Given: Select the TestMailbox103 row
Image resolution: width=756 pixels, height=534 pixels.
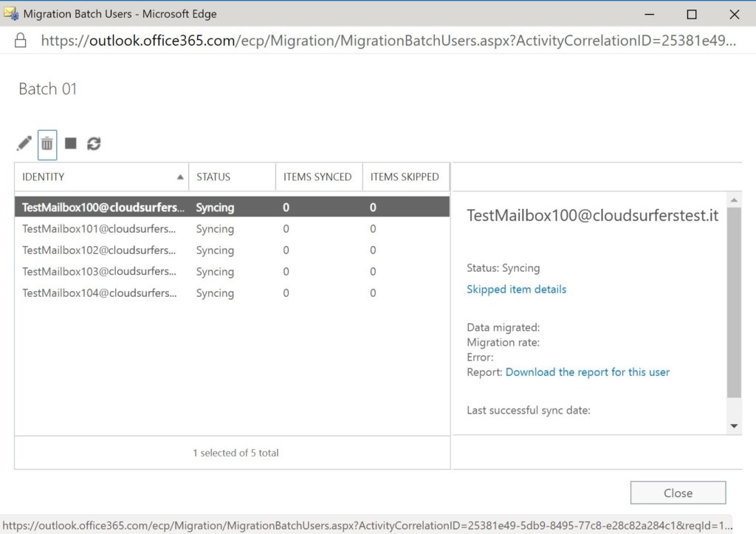Looking at the screenshot, I should tap(232, 271).
